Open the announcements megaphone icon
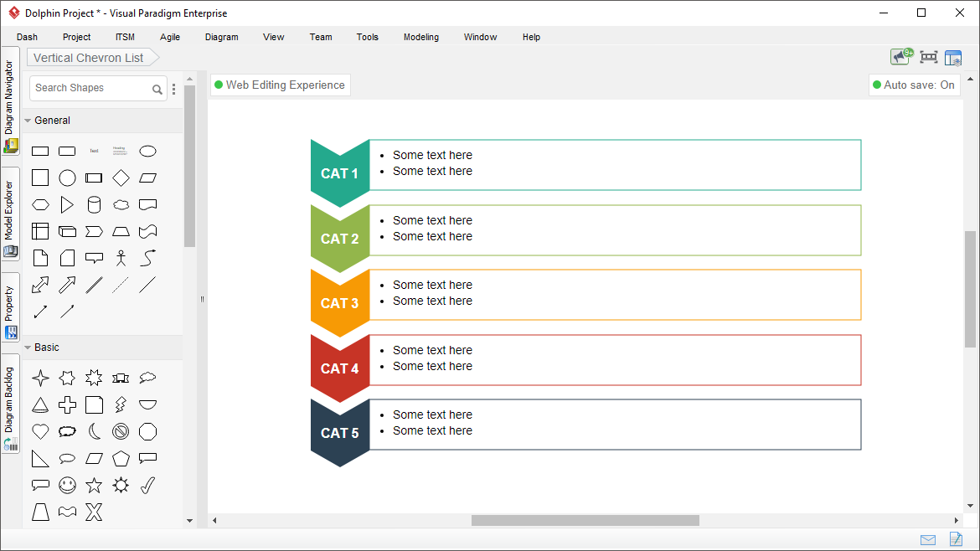980x551 pixels. coord(901,57)
